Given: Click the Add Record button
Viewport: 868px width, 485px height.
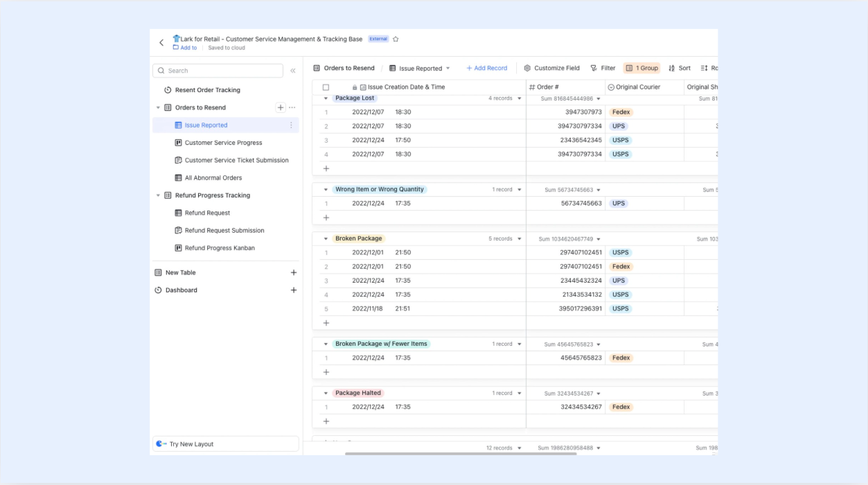Looking at the screenshot, I should pos(487,69).
